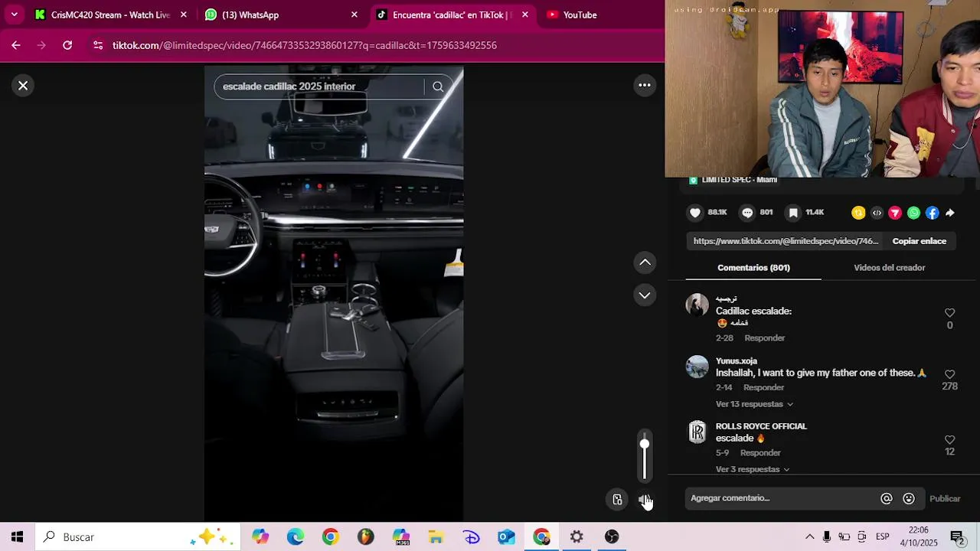Viewport: 980px width, 551px height.
Task: Like the video with heart icon
Action: [695, 213]
